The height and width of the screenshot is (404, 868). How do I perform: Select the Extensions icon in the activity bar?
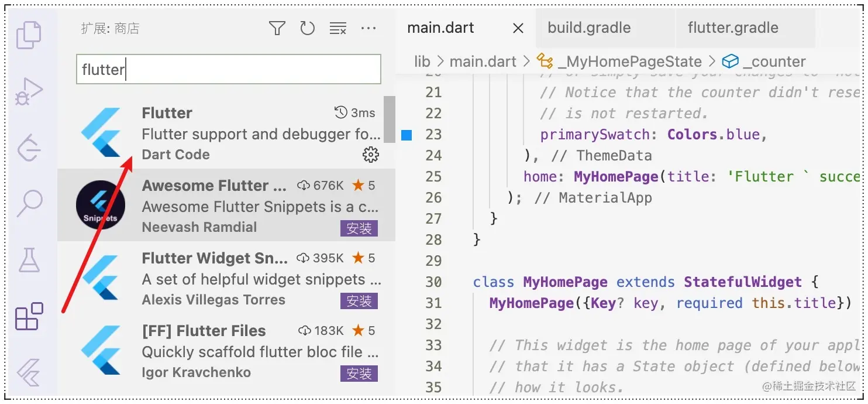[29, 315]
